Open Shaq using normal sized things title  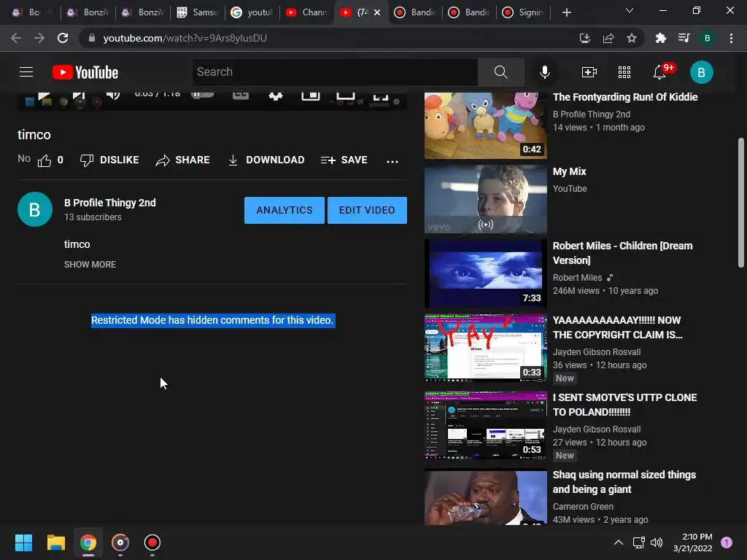click(624, 482)
